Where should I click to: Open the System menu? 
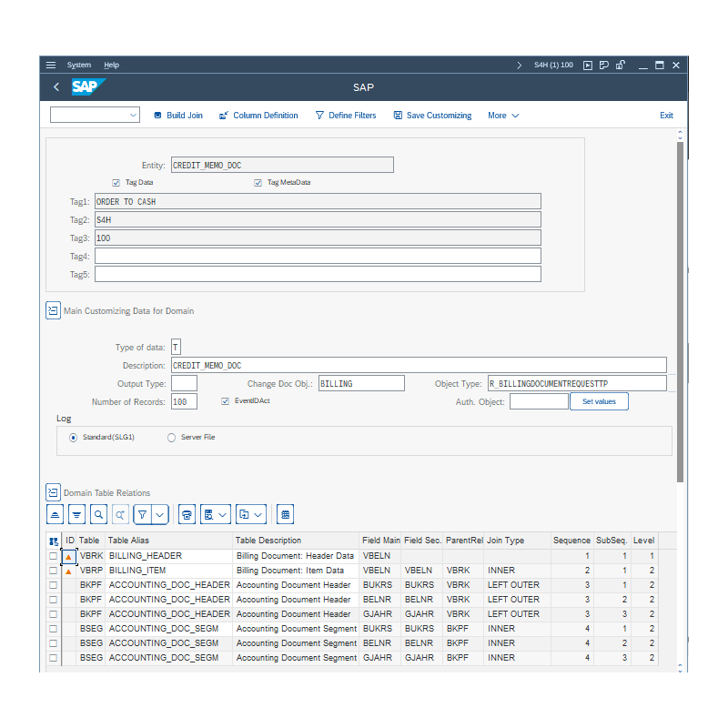pos(79,65)
